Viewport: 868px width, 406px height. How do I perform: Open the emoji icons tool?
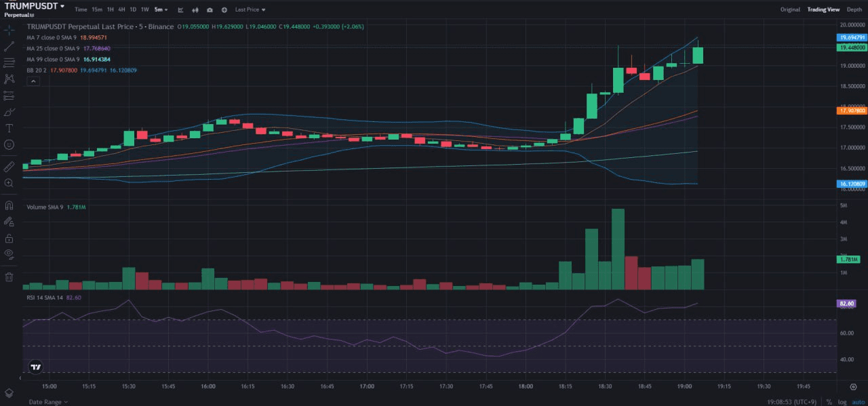click(x=9, y=144)
